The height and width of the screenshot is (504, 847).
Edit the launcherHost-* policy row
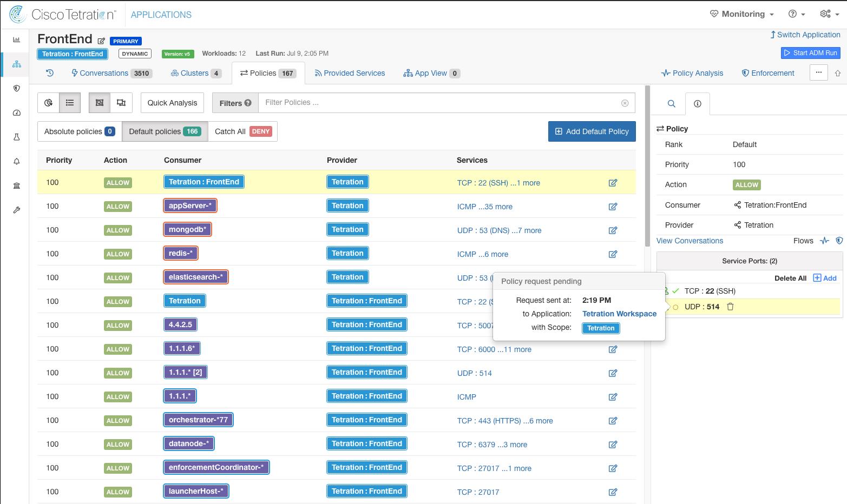(613, 492)
